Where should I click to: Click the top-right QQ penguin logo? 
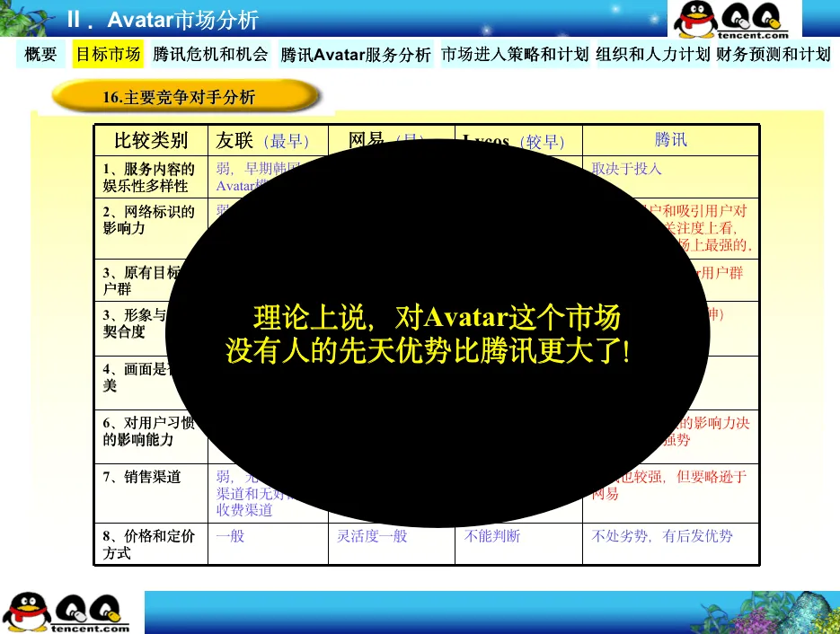734,19
